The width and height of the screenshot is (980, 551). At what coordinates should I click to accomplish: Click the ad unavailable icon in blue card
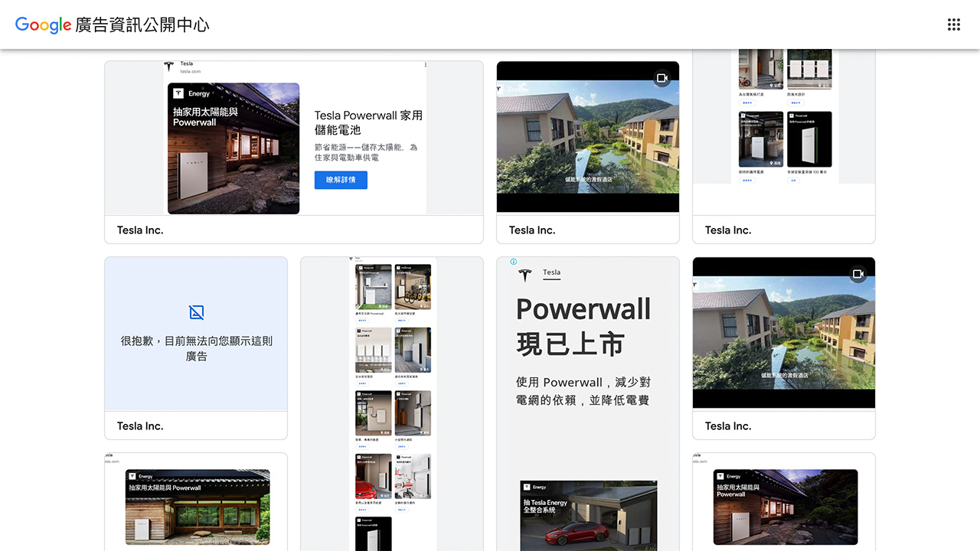[x=196, y=312]
